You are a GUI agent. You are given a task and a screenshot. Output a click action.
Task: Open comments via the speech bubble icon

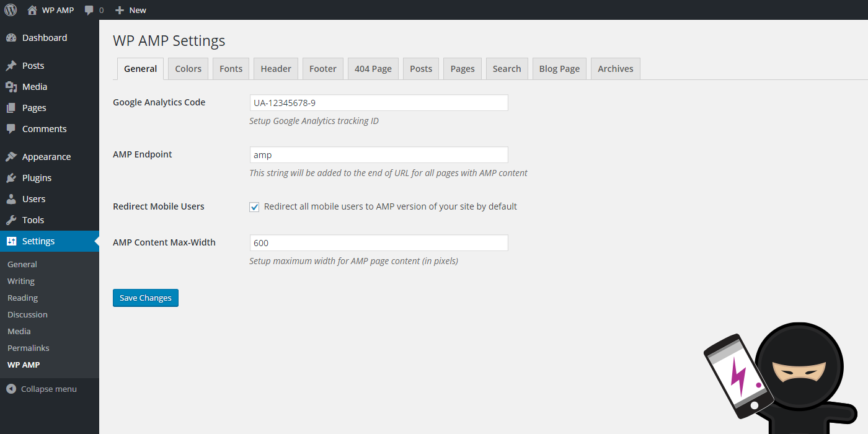click(88, 10)
